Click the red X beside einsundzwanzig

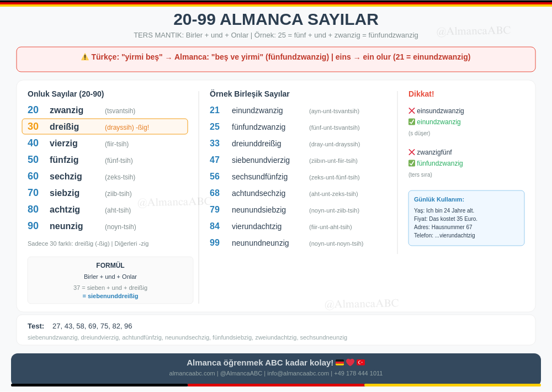[411, 110]
